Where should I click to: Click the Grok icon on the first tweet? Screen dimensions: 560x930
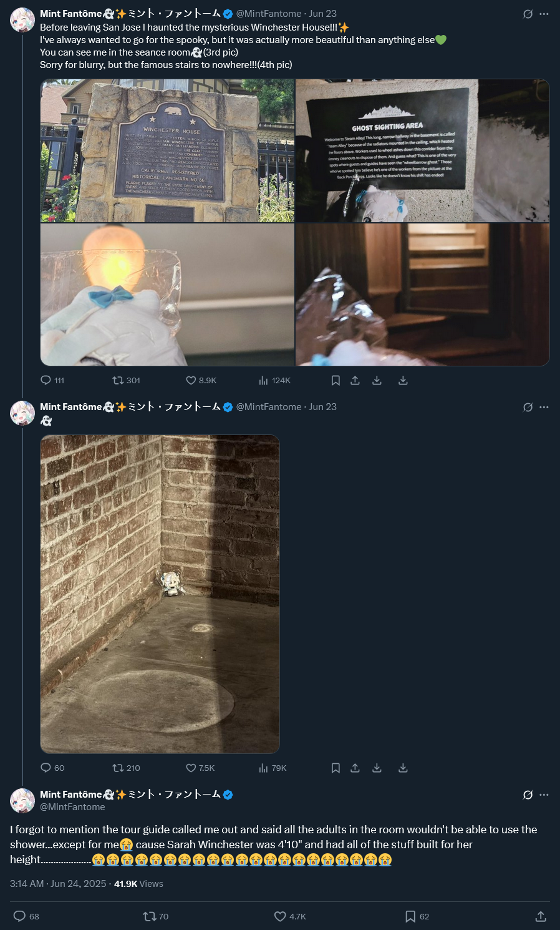click(528, 14)
